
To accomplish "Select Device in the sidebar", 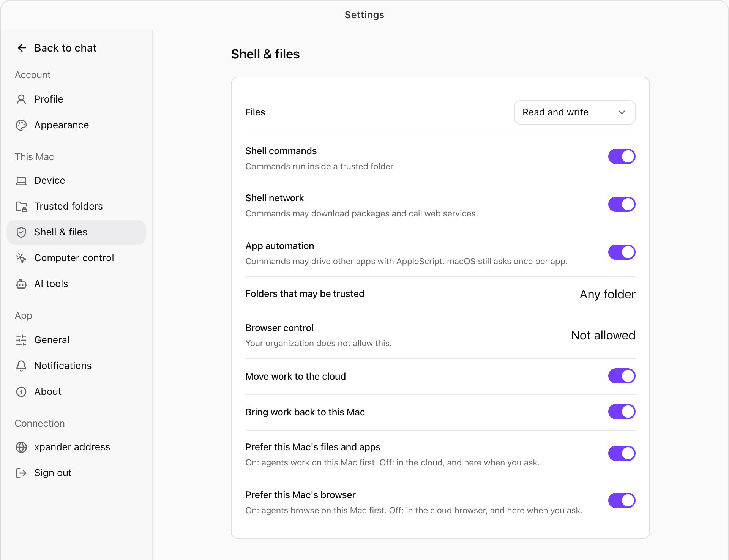I will [x=76, y=181].
